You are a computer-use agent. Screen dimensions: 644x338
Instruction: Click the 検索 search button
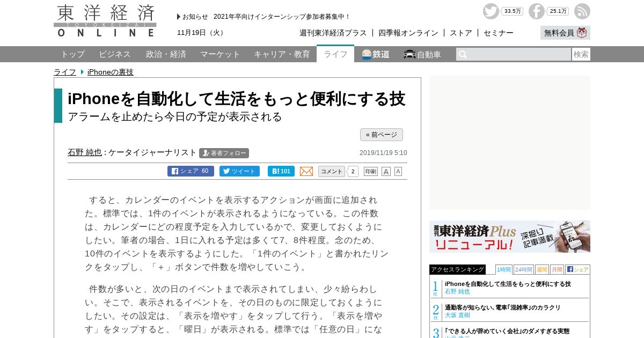tap(581, 54)
